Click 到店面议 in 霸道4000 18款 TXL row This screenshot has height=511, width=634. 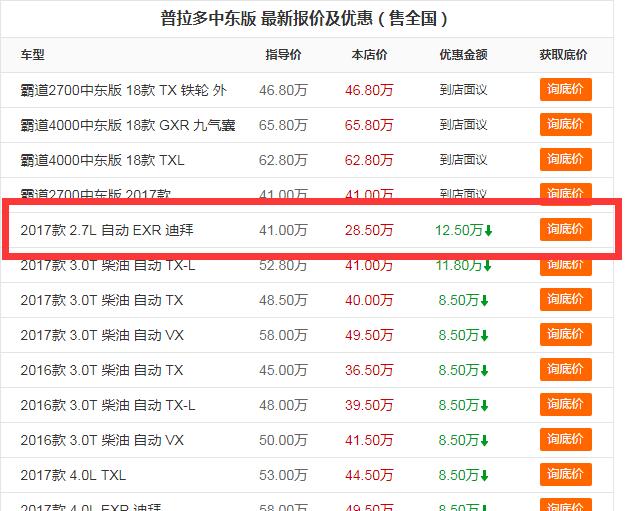click(463, 160)
